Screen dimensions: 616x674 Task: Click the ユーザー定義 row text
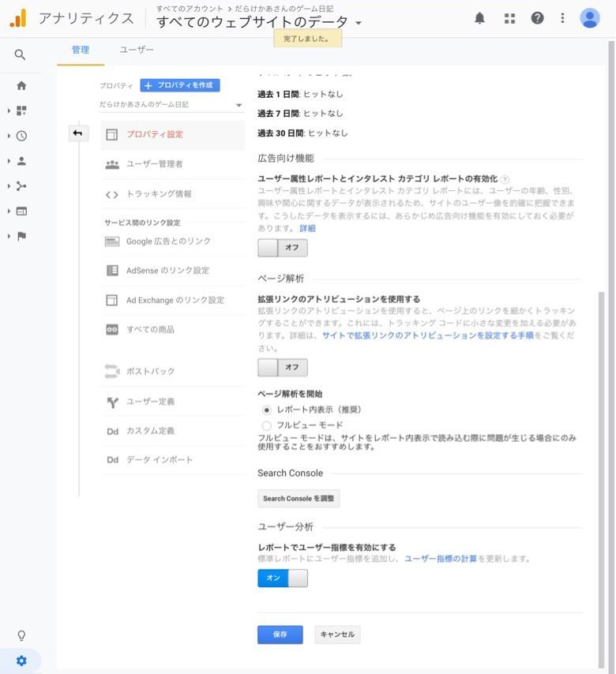(151, 402)
